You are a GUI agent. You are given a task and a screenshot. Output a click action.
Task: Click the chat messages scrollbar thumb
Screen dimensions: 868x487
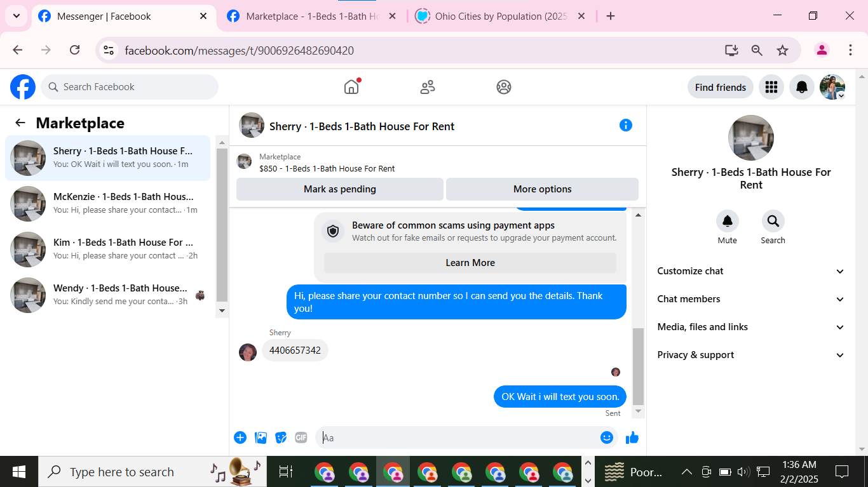(639, 366)
